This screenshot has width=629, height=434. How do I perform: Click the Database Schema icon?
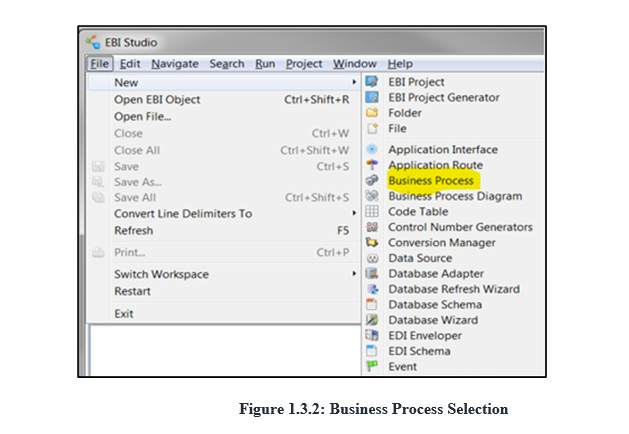click(x=372, y=304)
